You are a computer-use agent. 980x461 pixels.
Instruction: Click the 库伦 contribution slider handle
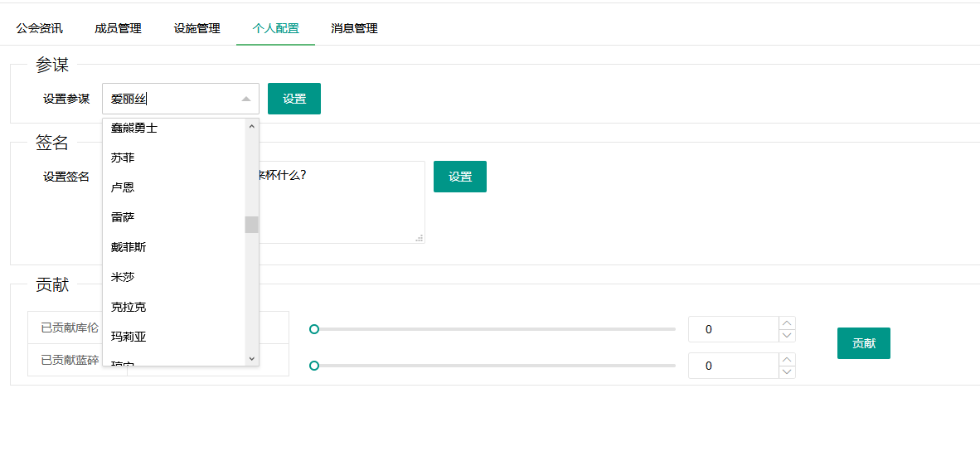[x=314, y=329]
